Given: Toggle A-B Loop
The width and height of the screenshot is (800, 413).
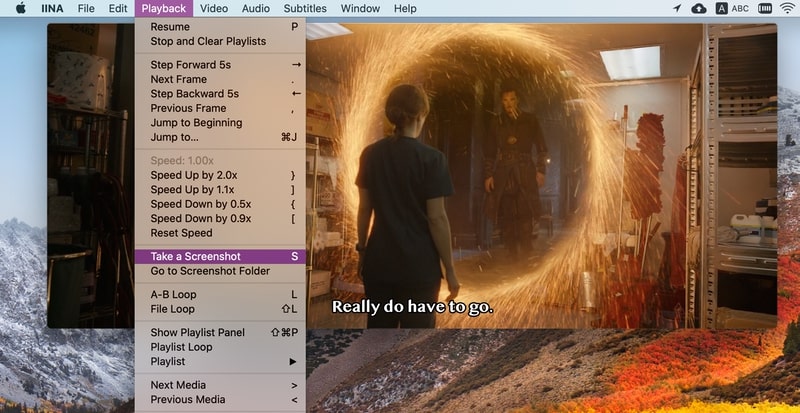Looking at the screenshot, I should (220, 295).
